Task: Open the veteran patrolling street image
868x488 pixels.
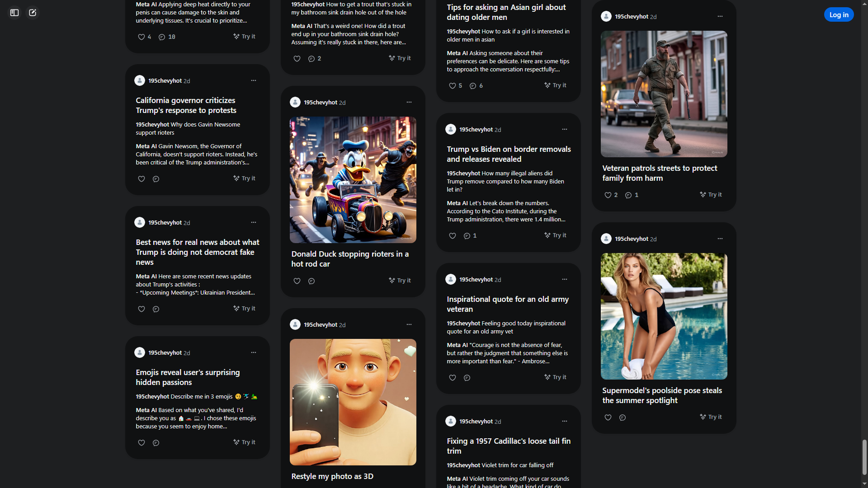Action: (x=664, y=94)
